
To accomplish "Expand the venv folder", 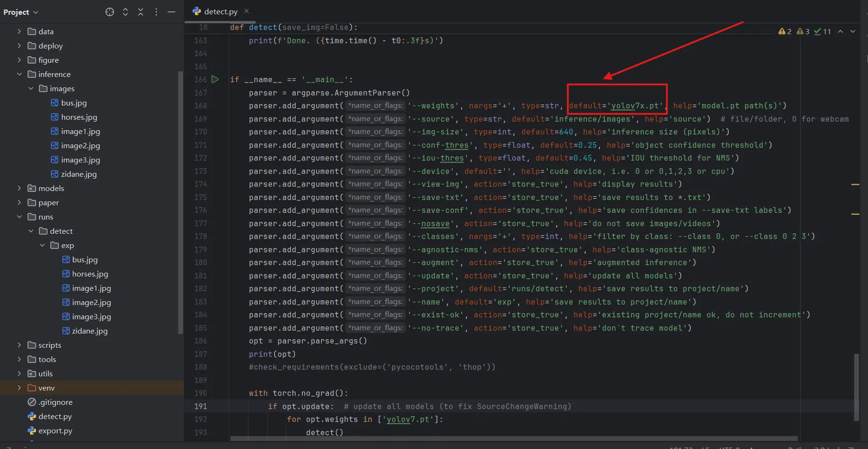I will coord(19,388).
